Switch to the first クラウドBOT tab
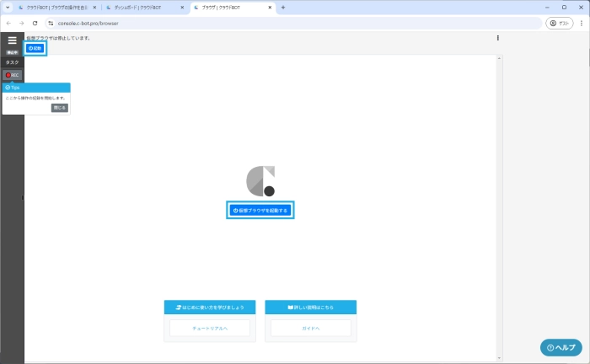Screen dimensions: 590x364 click(55, 8)
